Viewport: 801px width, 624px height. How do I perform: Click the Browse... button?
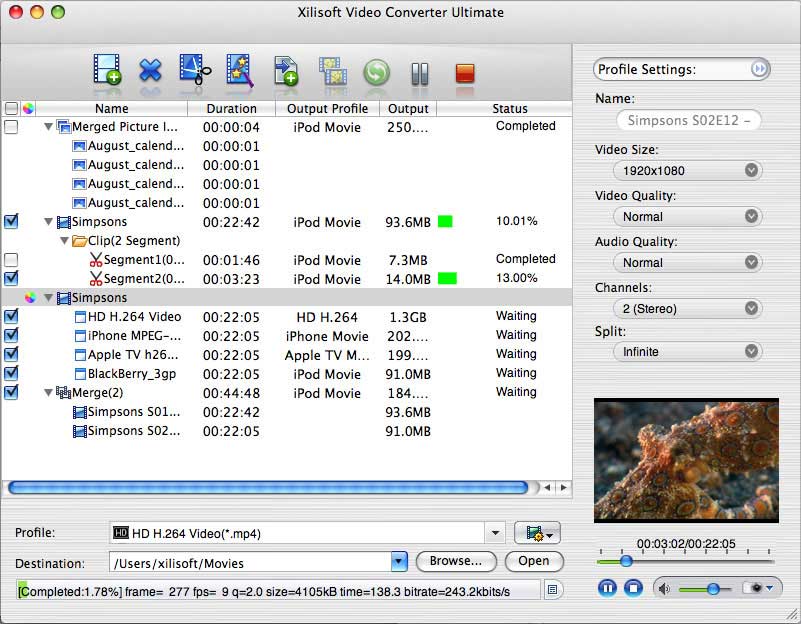click(x=455, y=561)
